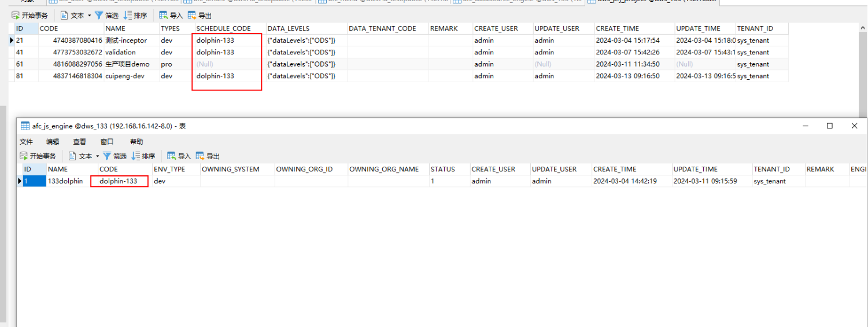Open the 文件 menu
The image size is (868, 327).
(26, 142)
